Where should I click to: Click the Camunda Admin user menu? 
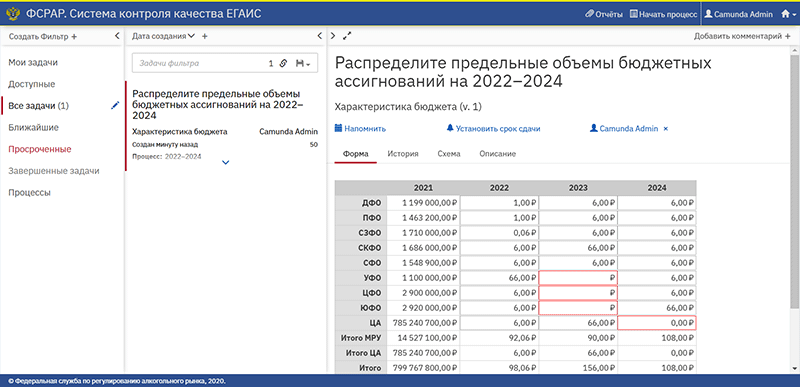(739, 15)
